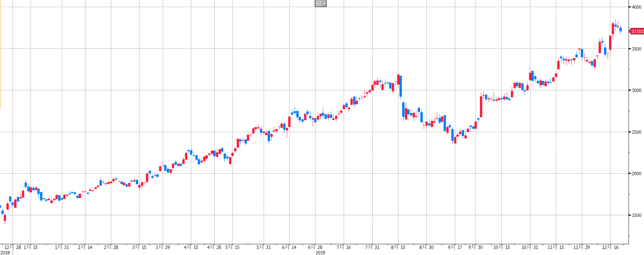
Task: Click the line chart type icon
Action: point(318,3)
